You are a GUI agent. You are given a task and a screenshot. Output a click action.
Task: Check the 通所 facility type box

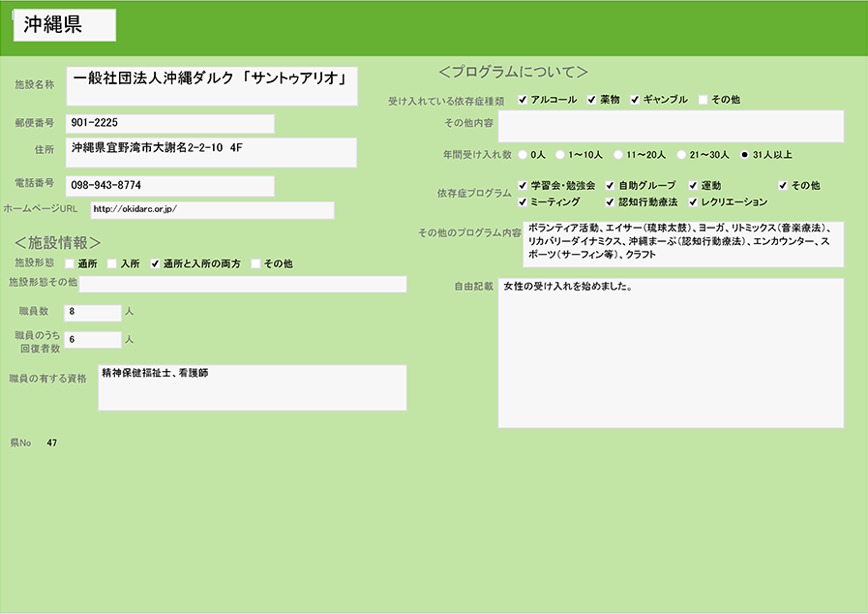[x=70, y=263]
